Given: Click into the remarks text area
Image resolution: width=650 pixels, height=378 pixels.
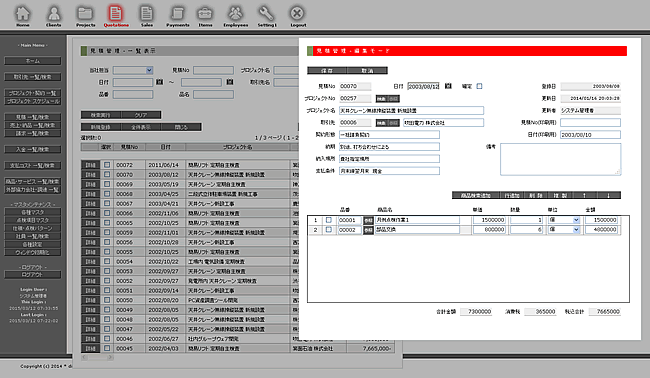Looking at the screenshot, I should click(x=560, y=159).
